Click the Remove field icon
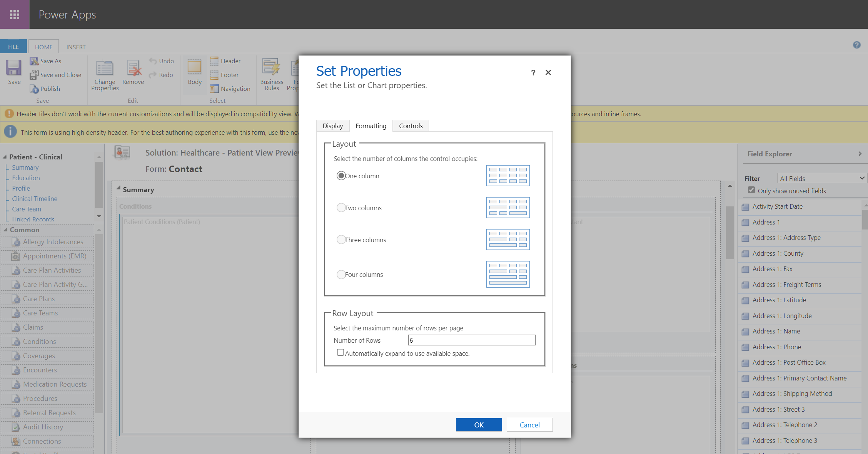Viewport: 868px width, 454px height. point(133,68)
